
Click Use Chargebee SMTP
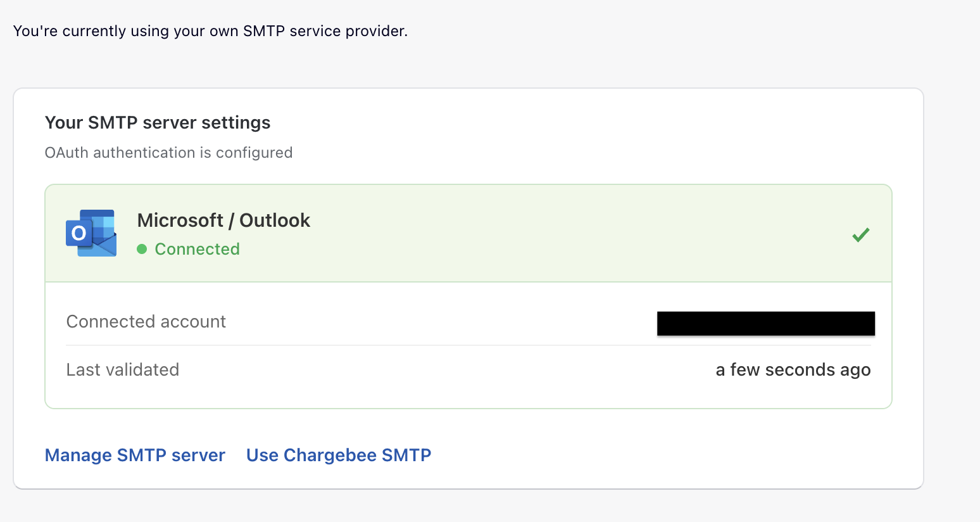[x=339, y=455]
